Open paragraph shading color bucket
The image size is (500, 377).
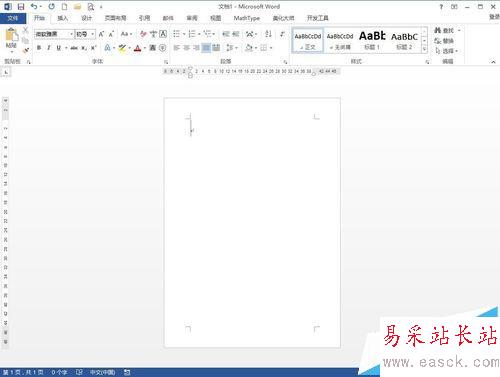pyautogui.click(x=249, y=48)
